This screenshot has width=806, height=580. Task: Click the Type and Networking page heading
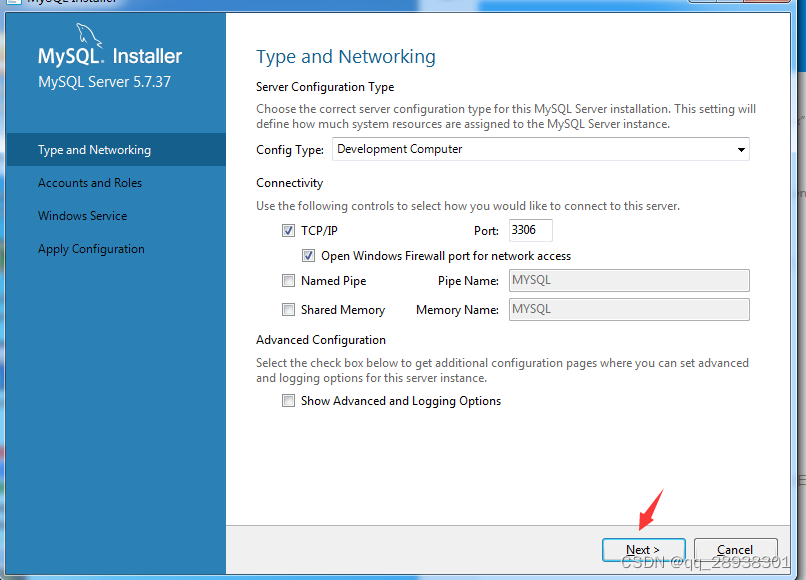[346, 57]
